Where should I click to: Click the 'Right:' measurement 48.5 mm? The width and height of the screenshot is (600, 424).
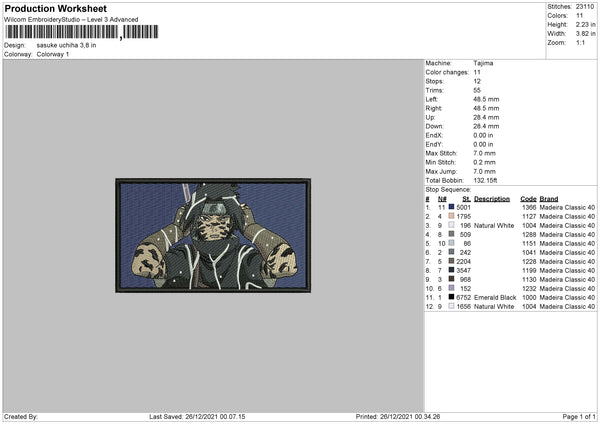pos(486,108)
